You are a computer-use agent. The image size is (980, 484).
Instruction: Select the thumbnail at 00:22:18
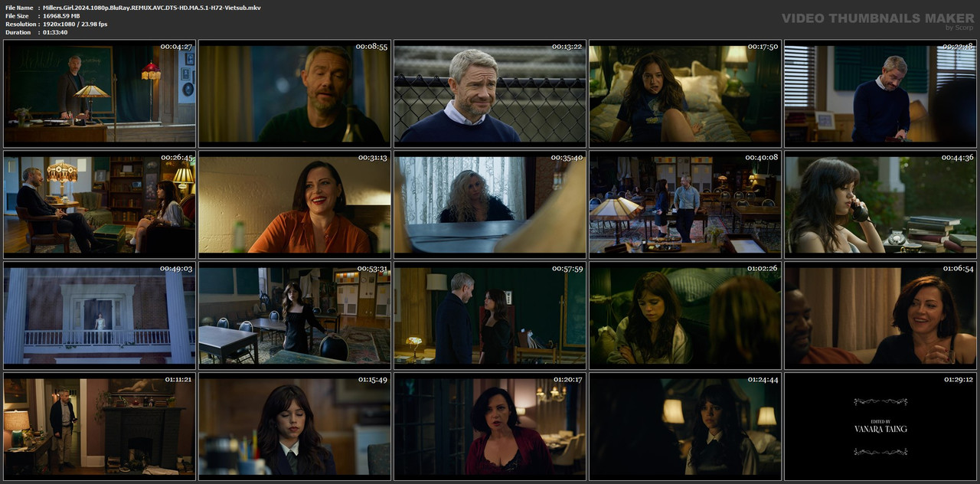(x=880, y=93)
